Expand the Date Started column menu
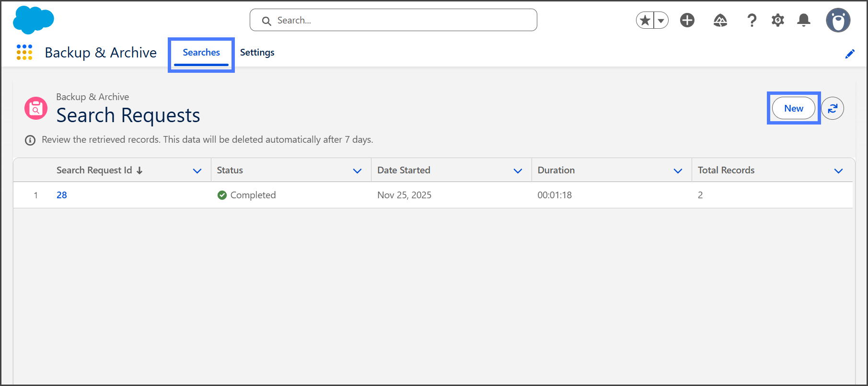This screenshot has height=386, width=868. pos(518,171)
